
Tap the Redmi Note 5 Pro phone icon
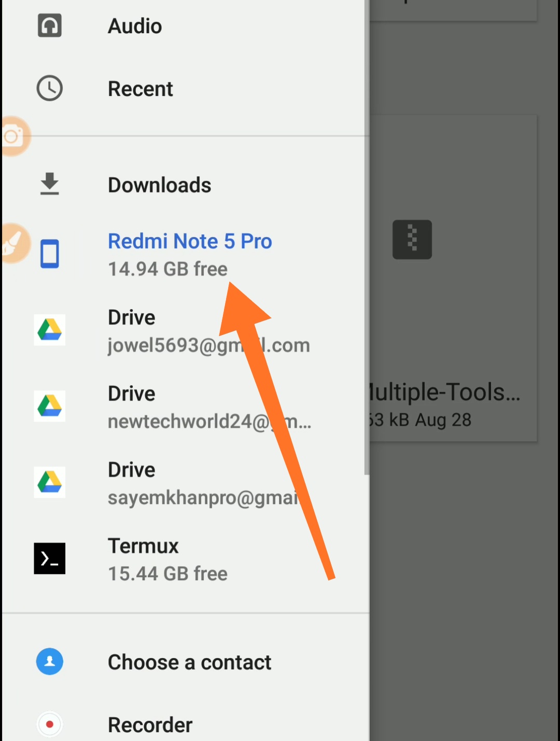[x=50, y=254]
